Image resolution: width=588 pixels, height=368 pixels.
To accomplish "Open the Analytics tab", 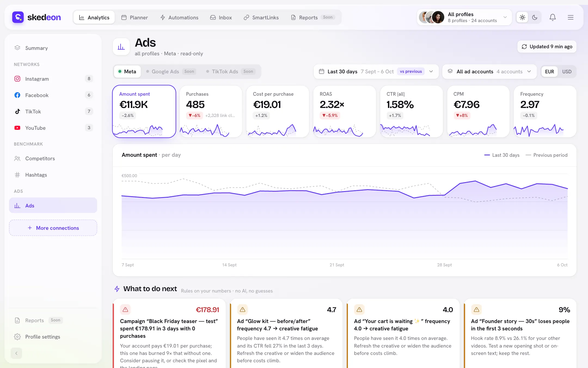I will 94,17.
